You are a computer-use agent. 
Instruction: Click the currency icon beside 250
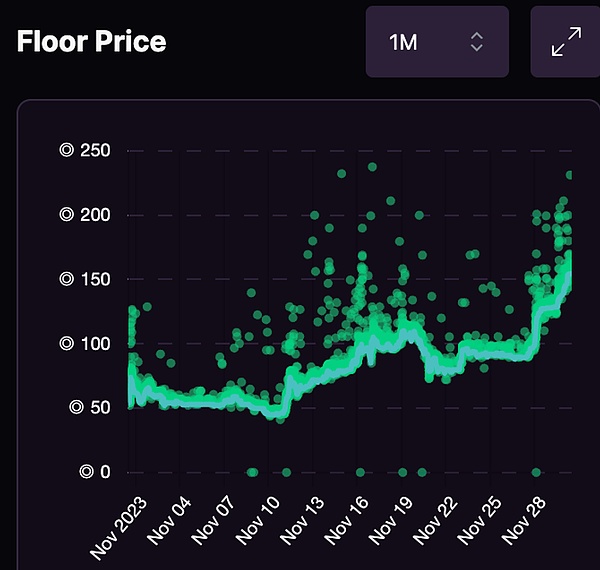coord(67,151)
